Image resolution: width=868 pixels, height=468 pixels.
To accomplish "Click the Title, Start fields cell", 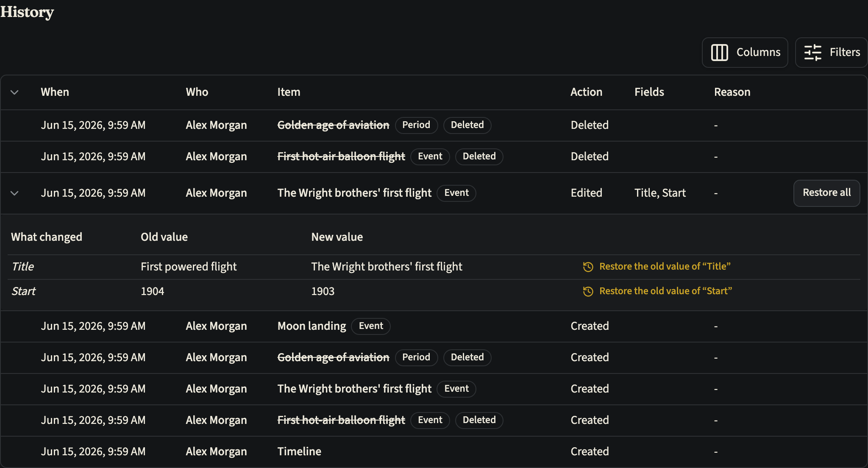I will coord(660,193).
